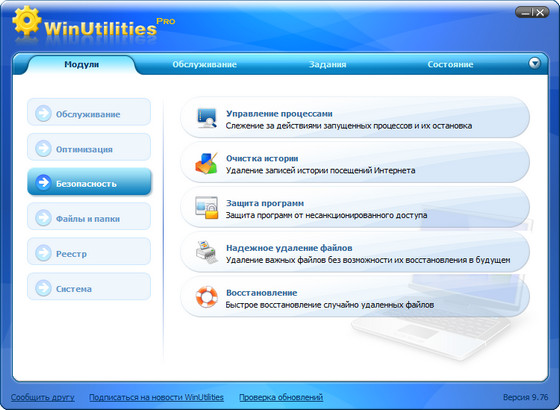Image resolution: width=560 pixels, height=410 pixels.
Task: Open Подписаться на новости WinUtilities link
Action: 156,397
